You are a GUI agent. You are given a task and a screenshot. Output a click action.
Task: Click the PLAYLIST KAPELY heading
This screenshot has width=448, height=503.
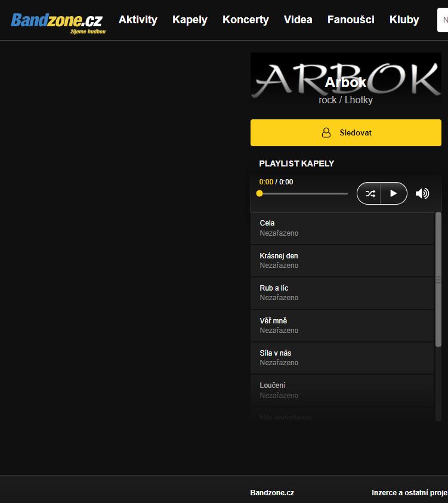pyautogui.click(x=296, y=163)
